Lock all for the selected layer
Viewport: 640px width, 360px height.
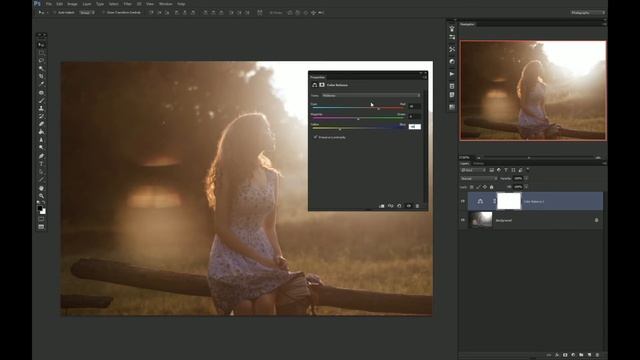(x=491, y=187)
